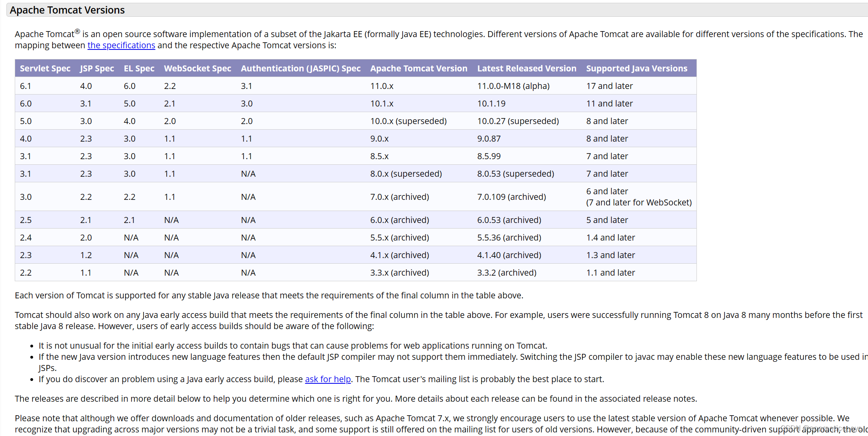Select the 'WebSocket Spec' column header
This screenshot has width=868, height=436.
[197, 68]
